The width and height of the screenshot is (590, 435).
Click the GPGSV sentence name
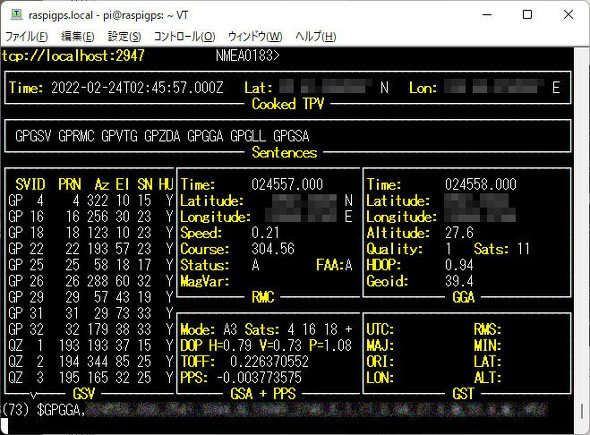33,136
